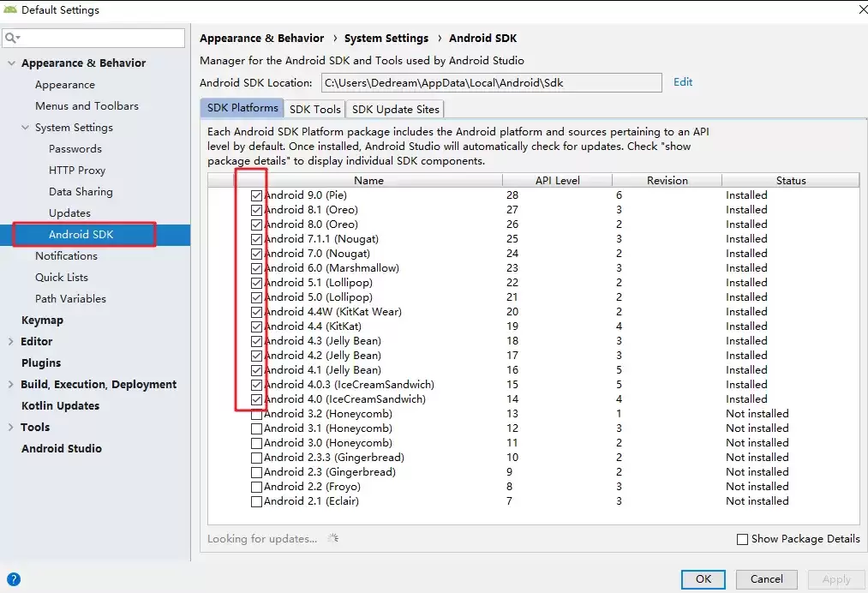Select Keymap in the settings tree
868x593 pixels.
tap(42, 320)
